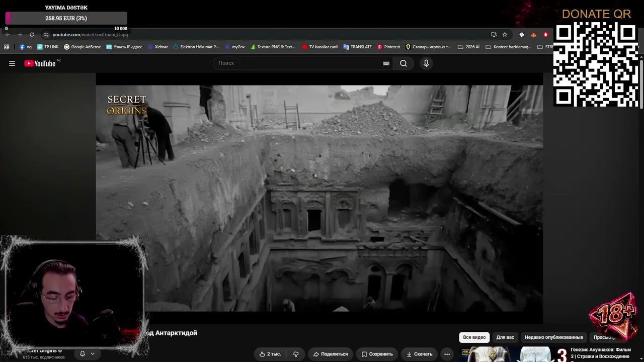Image resolution: width=644 pixels, height=362 pixels.
Task: Go forward in browser history
Action: click(20, 35)
